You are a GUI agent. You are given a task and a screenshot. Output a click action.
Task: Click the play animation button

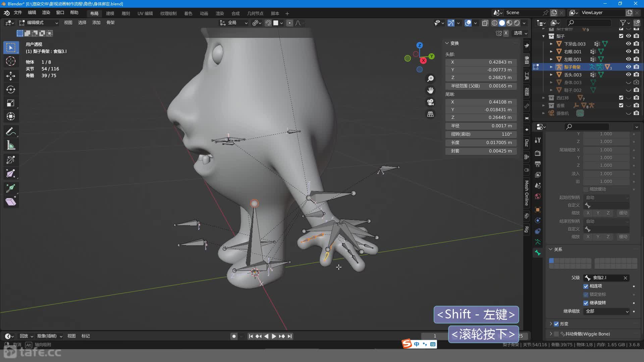coord(274,336)
